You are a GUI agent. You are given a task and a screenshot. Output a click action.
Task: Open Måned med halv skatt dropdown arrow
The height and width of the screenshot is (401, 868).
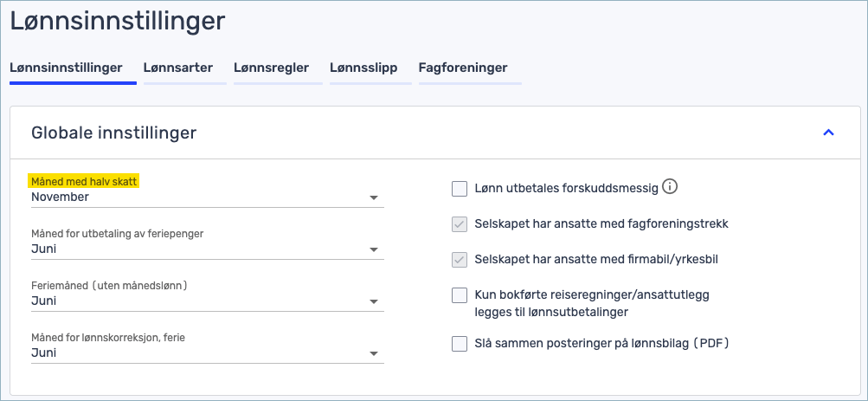(374, 197)
